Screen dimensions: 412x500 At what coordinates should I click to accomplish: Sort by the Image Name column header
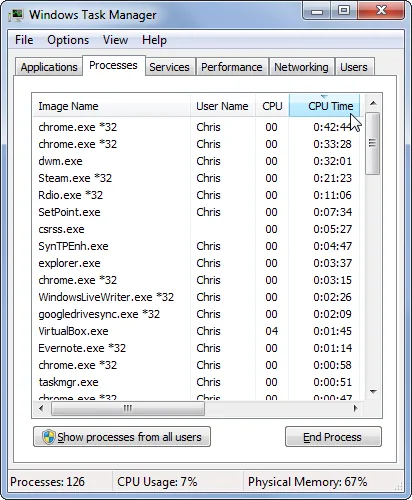point(112,106)
